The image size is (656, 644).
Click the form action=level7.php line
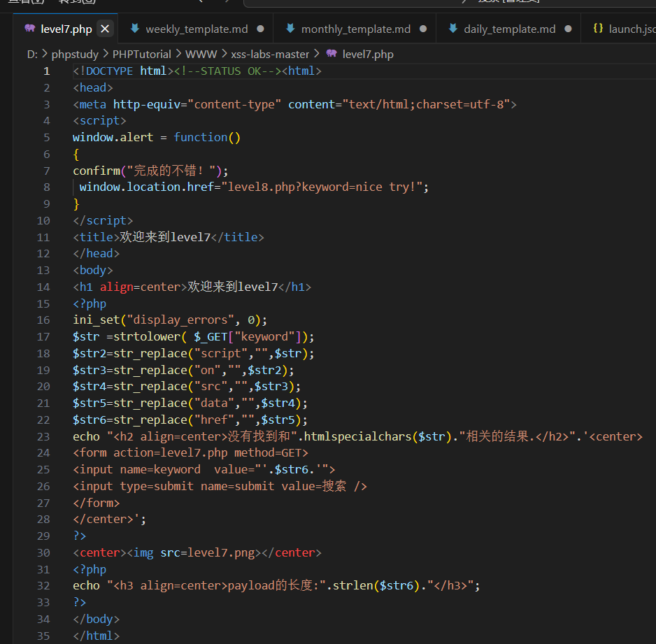[x=190, y=453]
